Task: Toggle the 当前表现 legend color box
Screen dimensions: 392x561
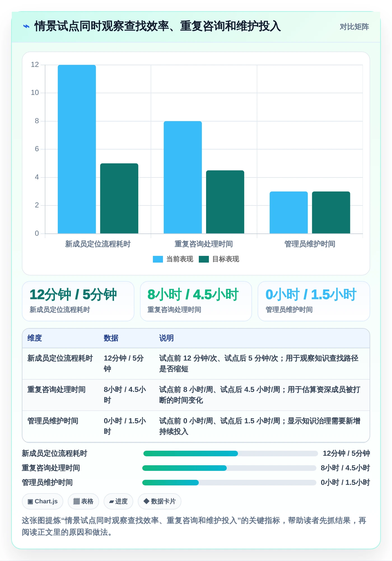Action: coord(158,259)
